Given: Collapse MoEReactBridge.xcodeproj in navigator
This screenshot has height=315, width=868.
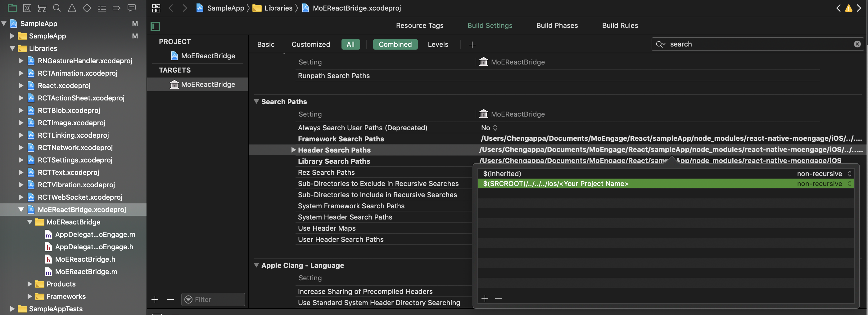Looking at the screenshot, I should 21,210.
